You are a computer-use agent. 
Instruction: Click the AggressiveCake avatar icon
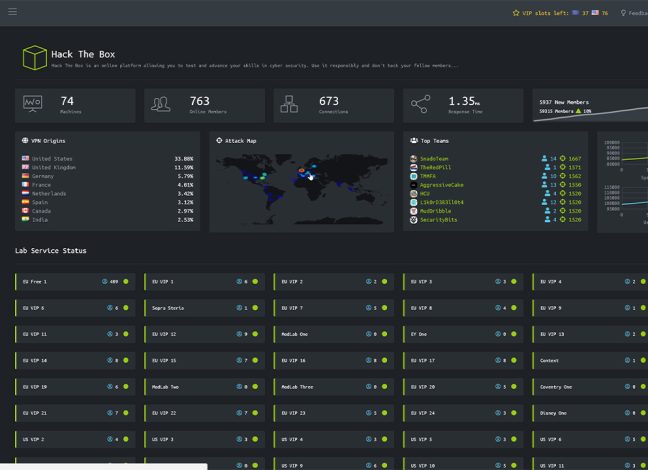(414, 185)
